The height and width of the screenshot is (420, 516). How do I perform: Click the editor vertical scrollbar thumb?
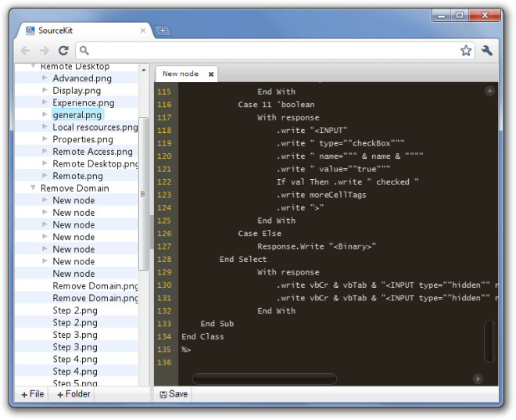point(489,341)
